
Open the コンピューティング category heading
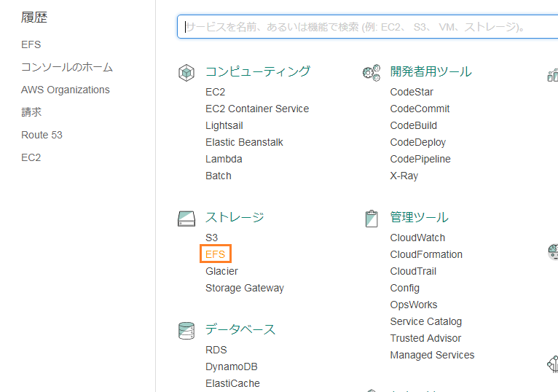pos(258,71)
